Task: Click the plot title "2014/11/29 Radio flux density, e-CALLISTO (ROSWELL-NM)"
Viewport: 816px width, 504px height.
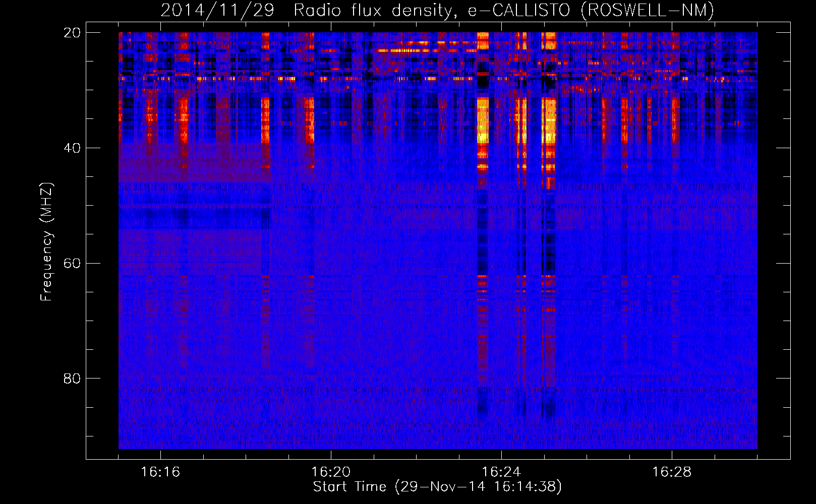Action: click(437, 10)
